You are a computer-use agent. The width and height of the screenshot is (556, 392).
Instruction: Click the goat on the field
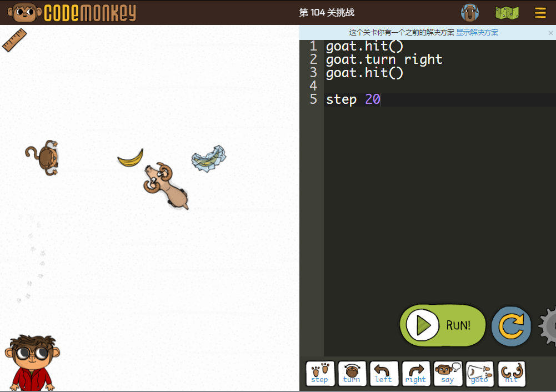pyautogui.click(x=166, y=186)
